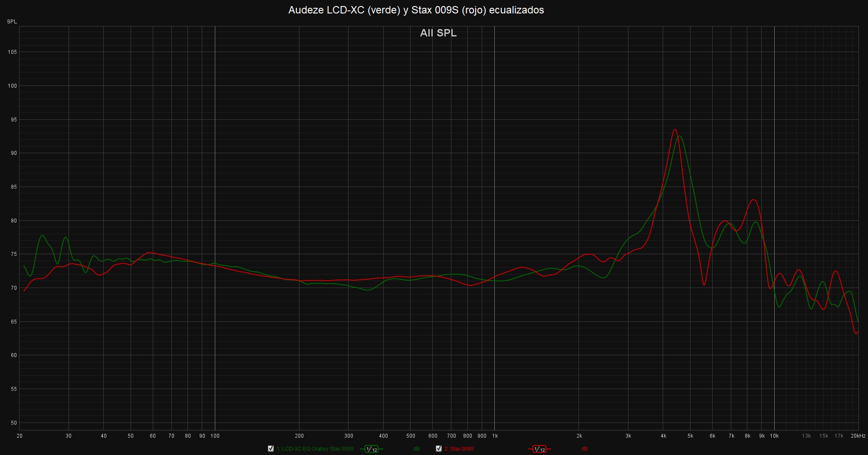Click the SPL axis label at top left
Image resolution: width=868 pixels, height=455 pixels.
click(x=12, y=22)
